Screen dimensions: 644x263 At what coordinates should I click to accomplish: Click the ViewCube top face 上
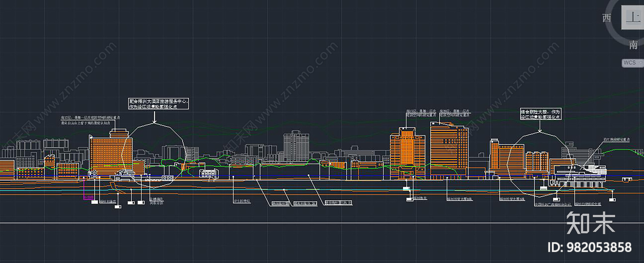633,17
